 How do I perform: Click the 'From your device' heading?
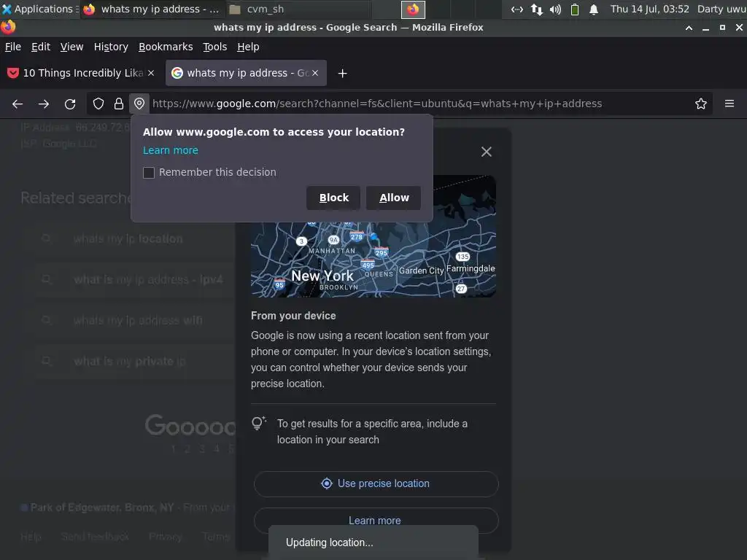point(293,316)
